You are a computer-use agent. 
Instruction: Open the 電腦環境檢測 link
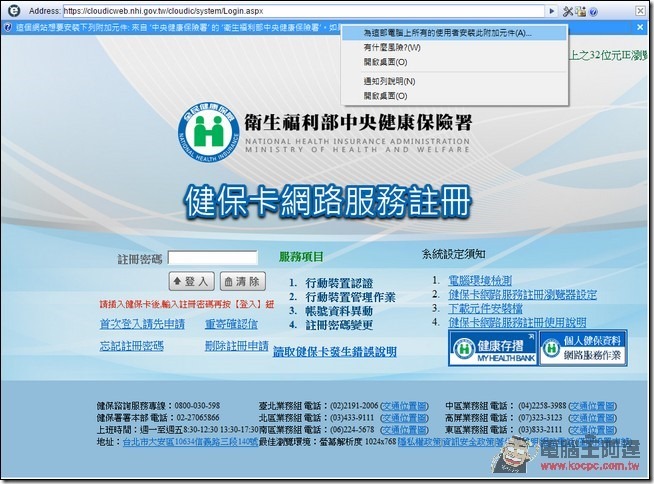tap(480, 280)
